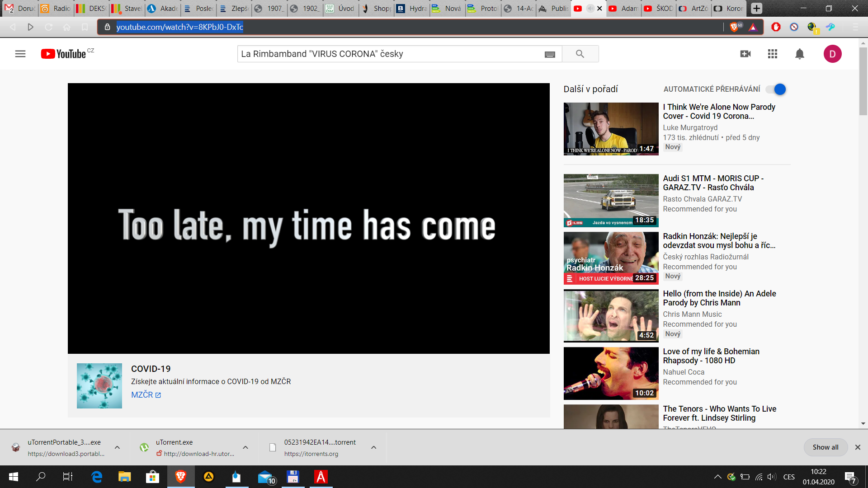Reload the page with the refresh icon
868x488 pixels.
click(48, 27)
